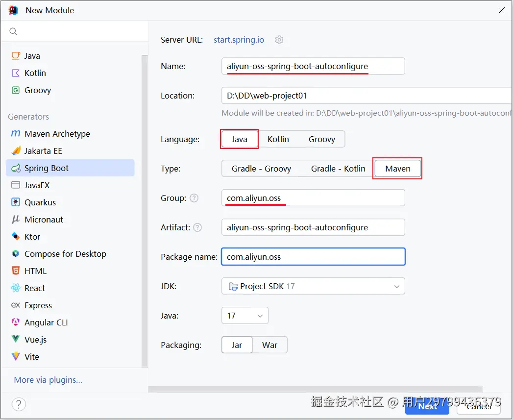The height and width of the screenshot is (420, 513).
Task: Click the React icon
Action: [16, 288]
